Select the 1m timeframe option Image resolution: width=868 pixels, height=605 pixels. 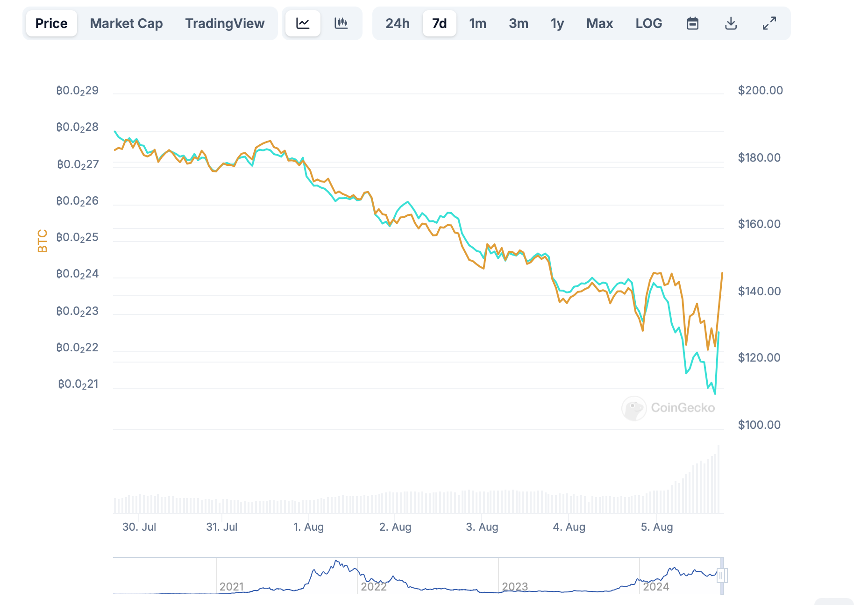[x=478, y=23]
